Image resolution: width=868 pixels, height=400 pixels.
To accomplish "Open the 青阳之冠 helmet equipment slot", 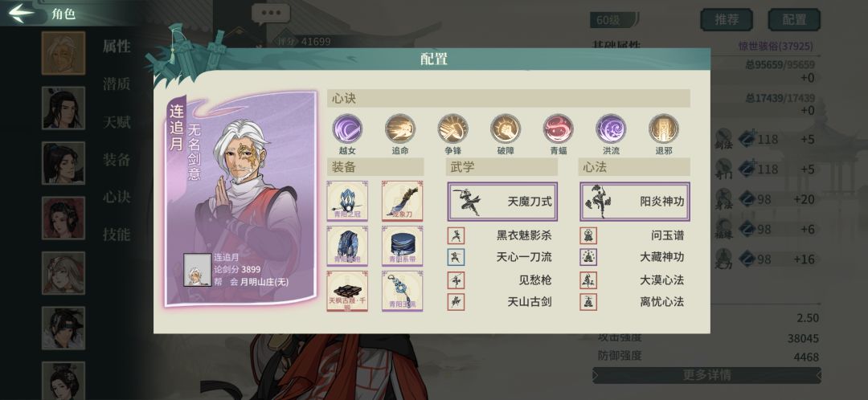I will click(x=347, y=201).
